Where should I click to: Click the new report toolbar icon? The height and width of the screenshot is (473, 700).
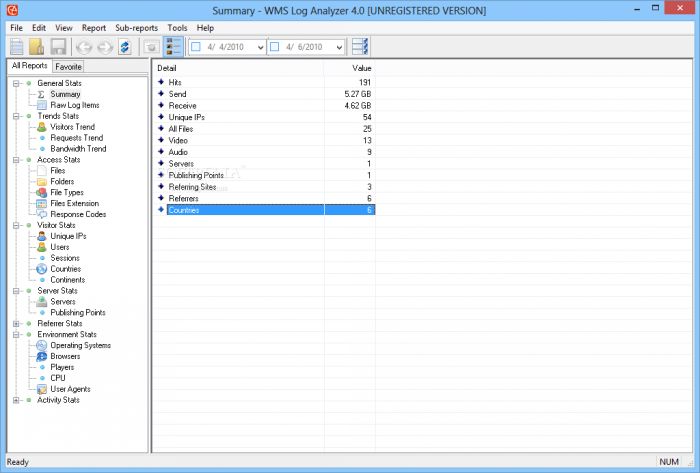coord(17,47)
